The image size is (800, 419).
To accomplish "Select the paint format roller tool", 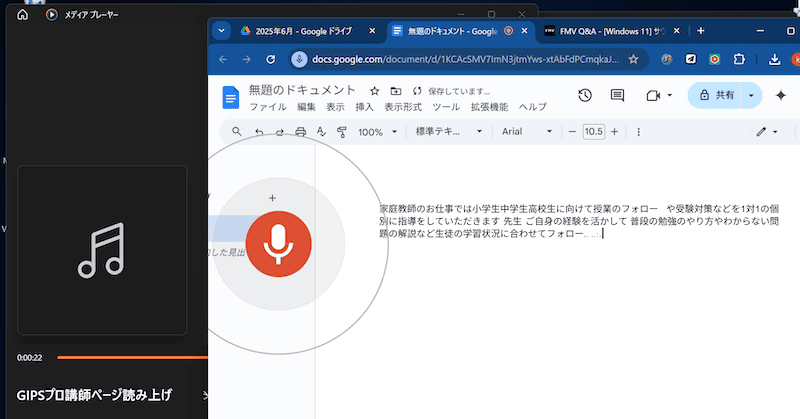I will click(342, 132).
